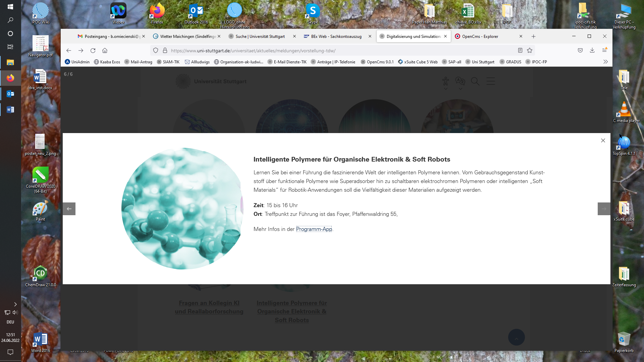This screenshot has width=644, height=362.
Task: Select CorelDRAW 2020 desktop icon
Action: click(41, 180)
